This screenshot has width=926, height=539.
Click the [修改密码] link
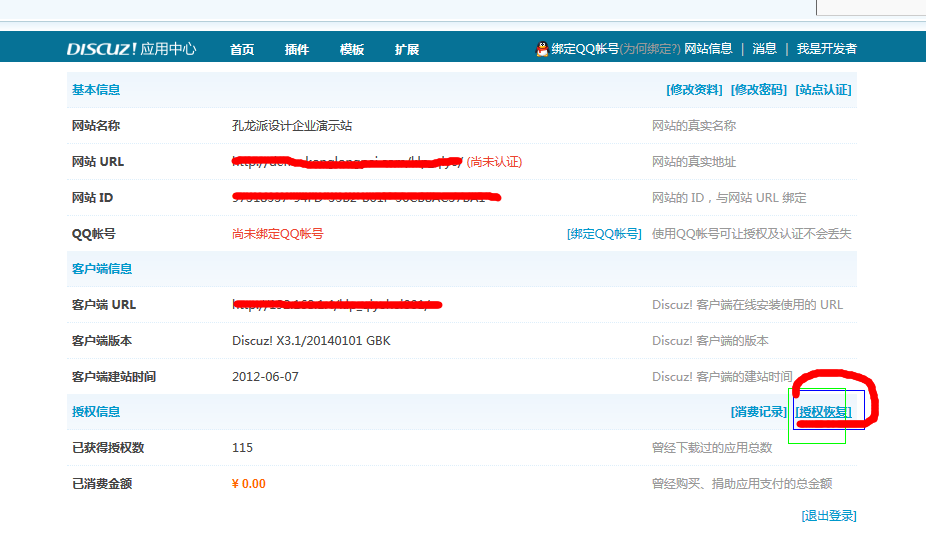pyautogui.click(x=759, y=90)
